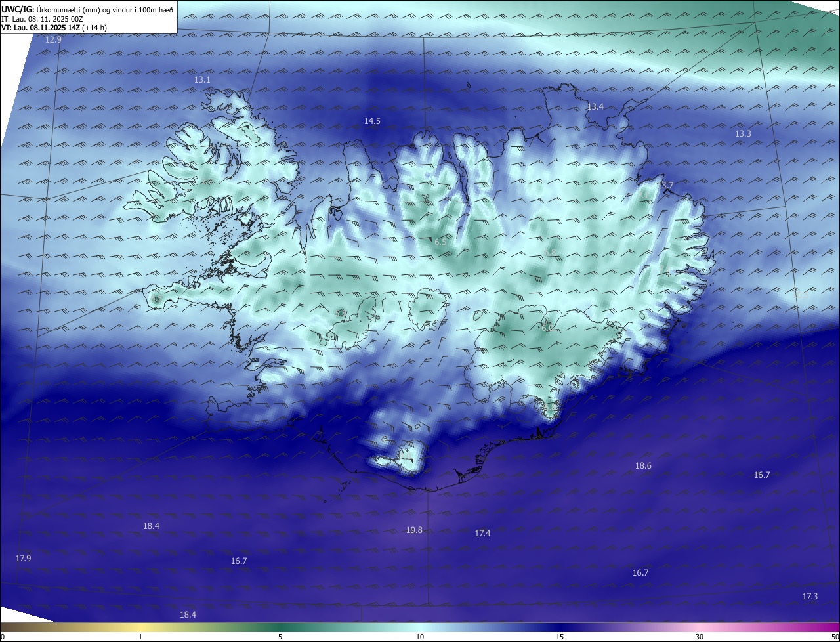Select the 13.1 value label
The height and width of the screenshot is (642, 840).
coord(202,79)
